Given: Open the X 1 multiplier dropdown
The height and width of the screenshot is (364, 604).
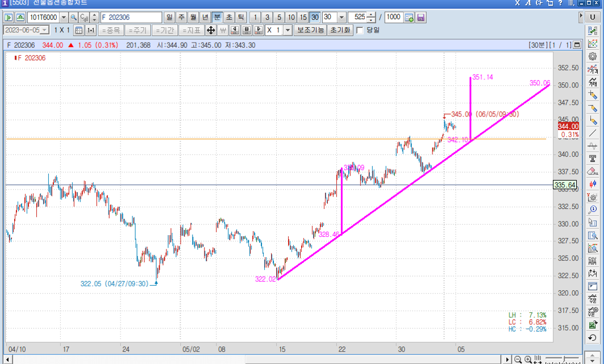Looking at the screenshot, I should click(x=288, y=30).
